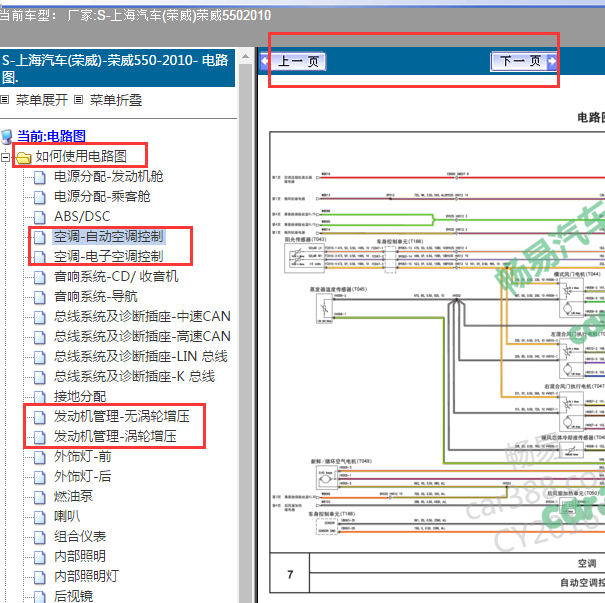Click page icon of 组合仪表
Image resolution: width=605 pixels, height=603 pixels.
tap(39, 538)
